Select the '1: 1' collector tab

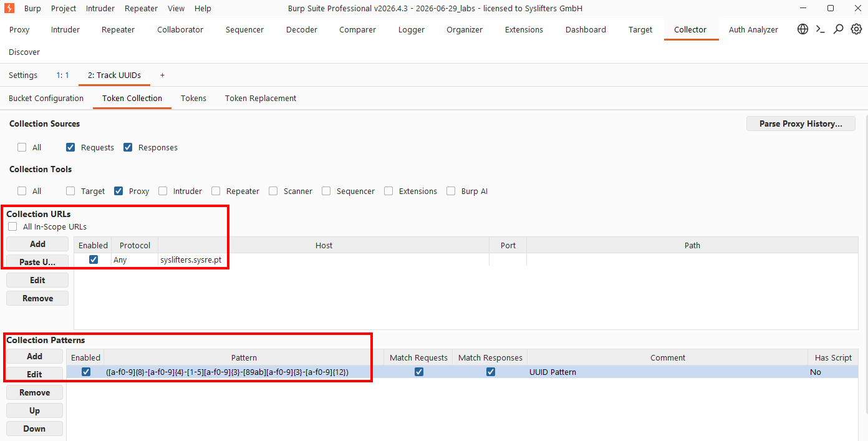point(62,75)
